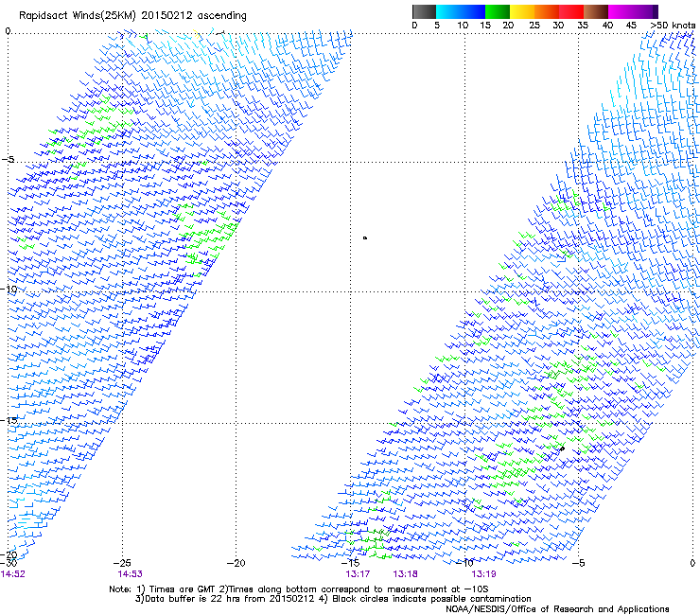This screenshot has width=700, height=615.
Task: Select the green 15-20 knots legend segment
Action: click(x=498, y=11)
